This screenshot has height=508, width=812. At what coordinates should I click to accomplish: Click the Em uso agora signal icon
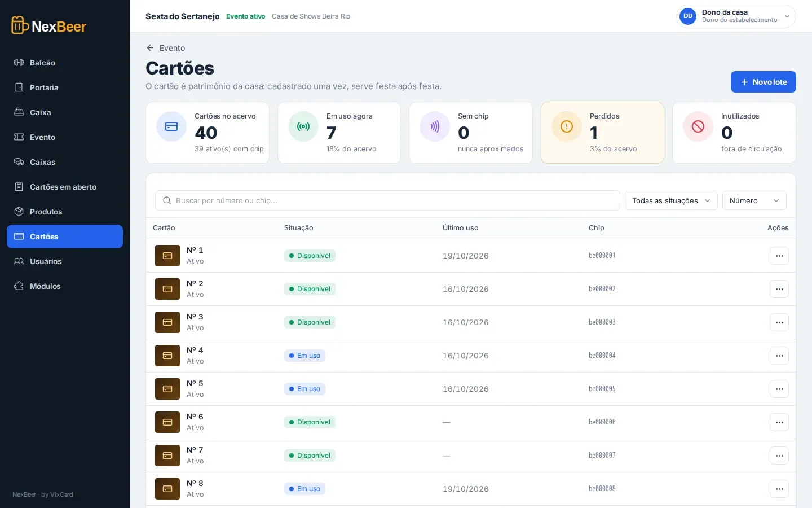[303, 126]
